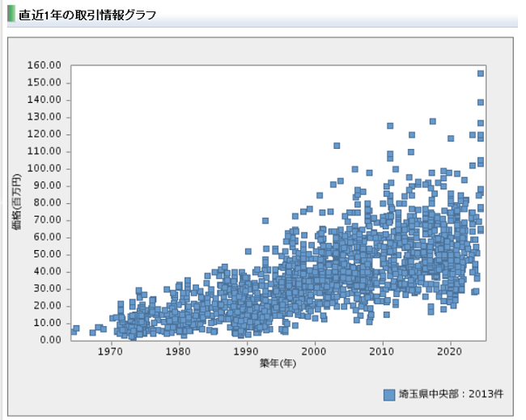Click the green marker beside the graph heading

11,15
